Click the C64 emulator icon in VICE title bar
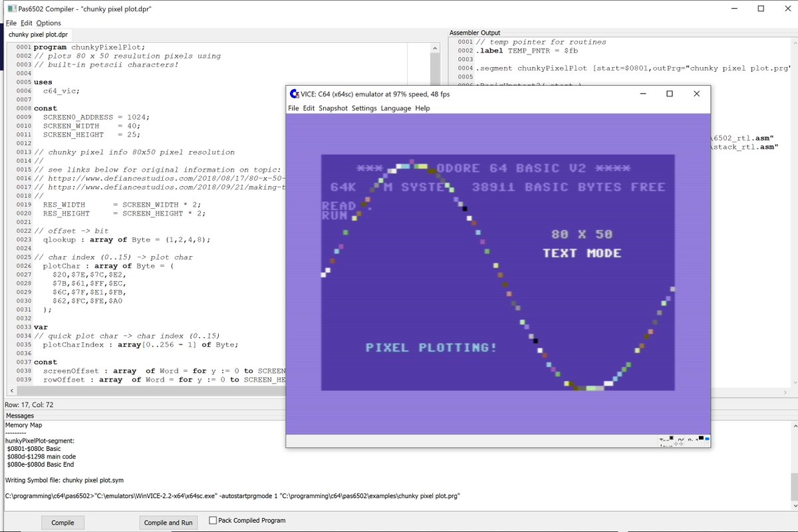This screenshot has width=798, height=532. coord(293,94)
